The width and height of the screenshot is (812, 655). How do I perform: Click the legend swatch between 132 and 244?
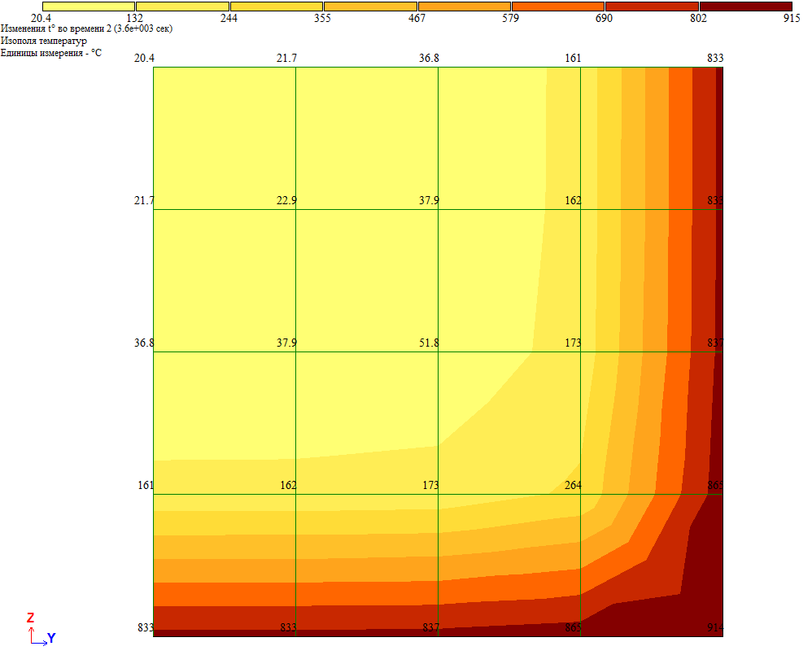click(x=182, y=6)
